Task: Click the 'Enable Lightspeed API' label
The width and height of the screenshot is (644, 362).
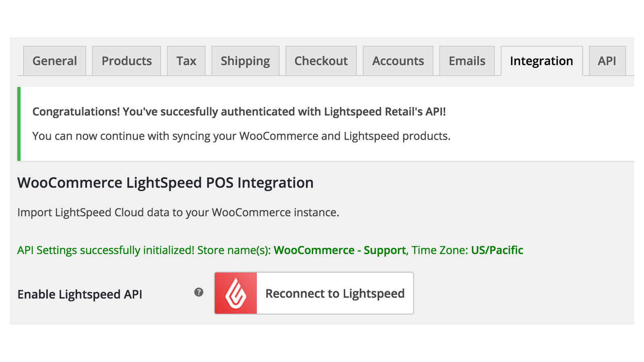Action: pos(80,294)
